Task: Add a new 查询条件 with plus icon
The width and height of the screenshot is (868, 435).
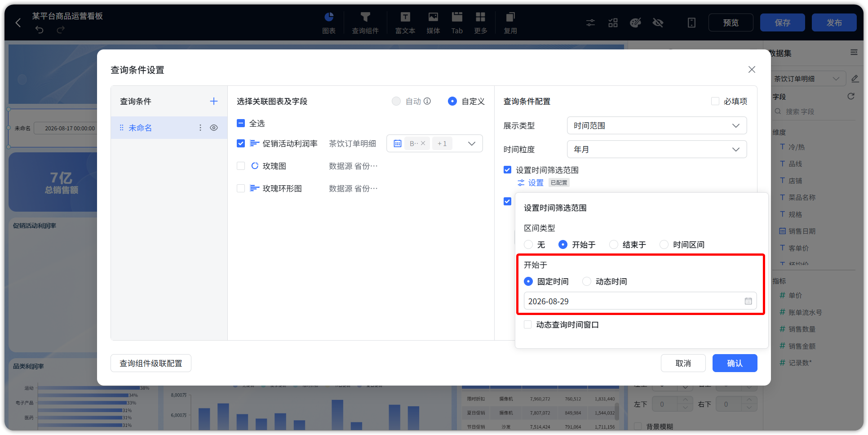Action: 214,101
